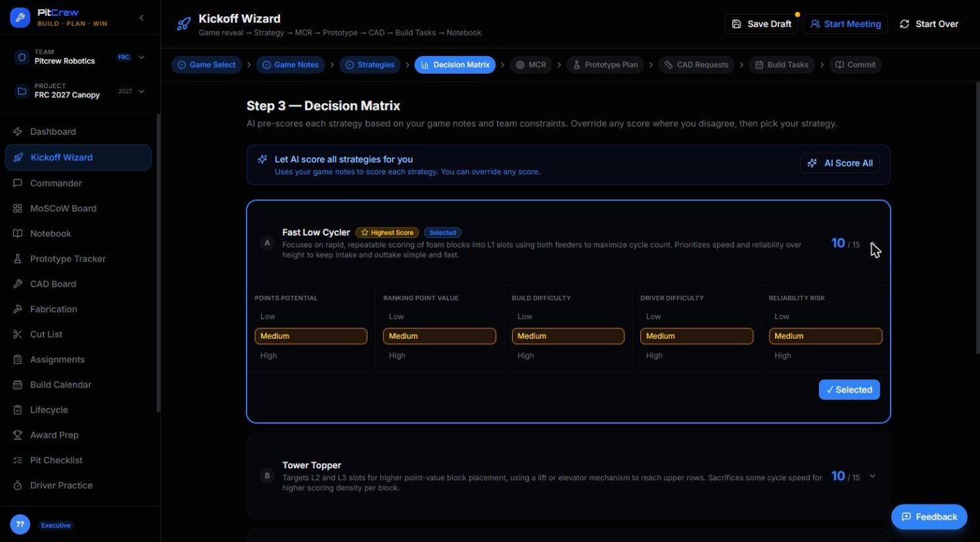Click the Selected button for Fast Low Cycler
The height and width of the screenshot is (542, 980).
coord(849,389)
